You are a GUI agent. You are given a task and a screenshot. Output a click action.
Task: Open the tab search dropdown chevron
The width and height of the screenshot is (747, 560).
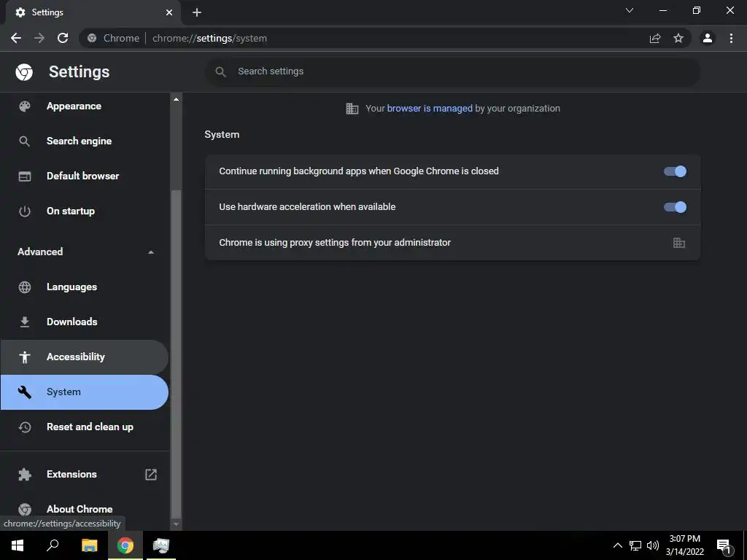coord(630,10)
